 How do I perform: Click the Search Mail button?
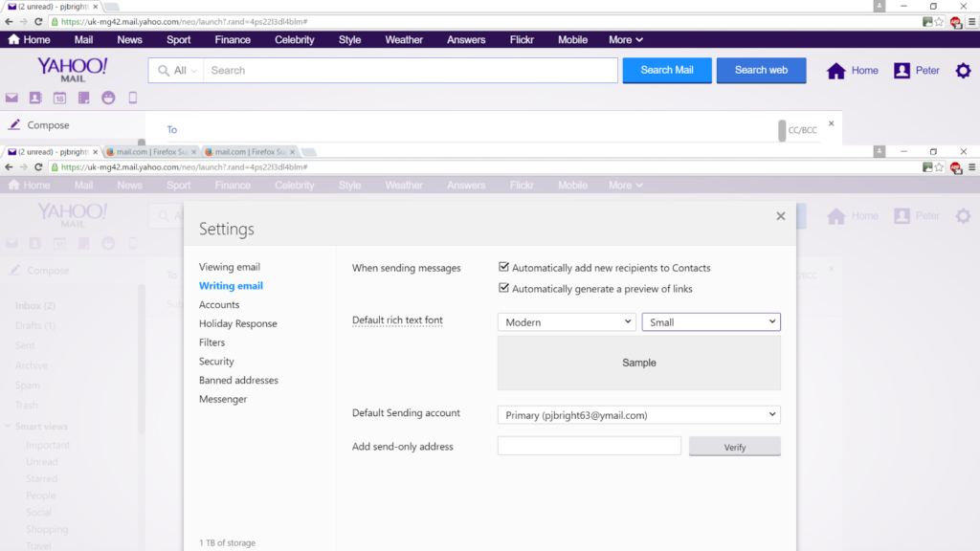click(x=667, y=71)
